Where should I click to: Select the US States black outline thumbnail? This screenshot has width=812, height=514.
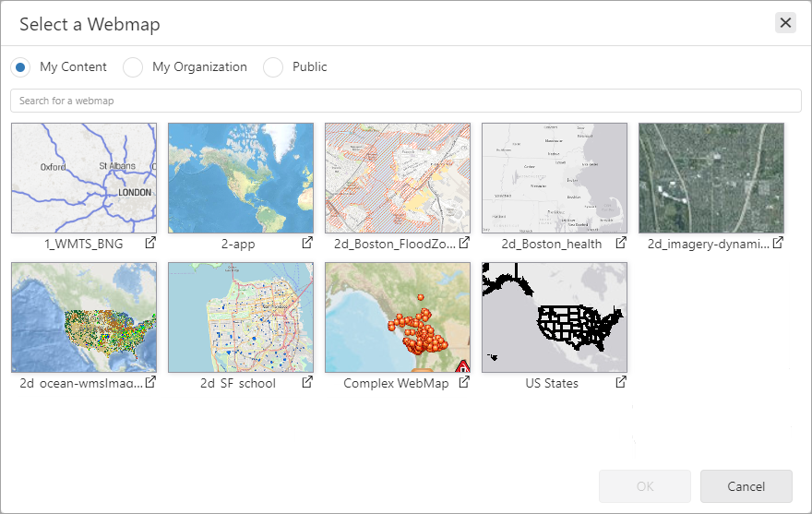click(x=555, y=317)
